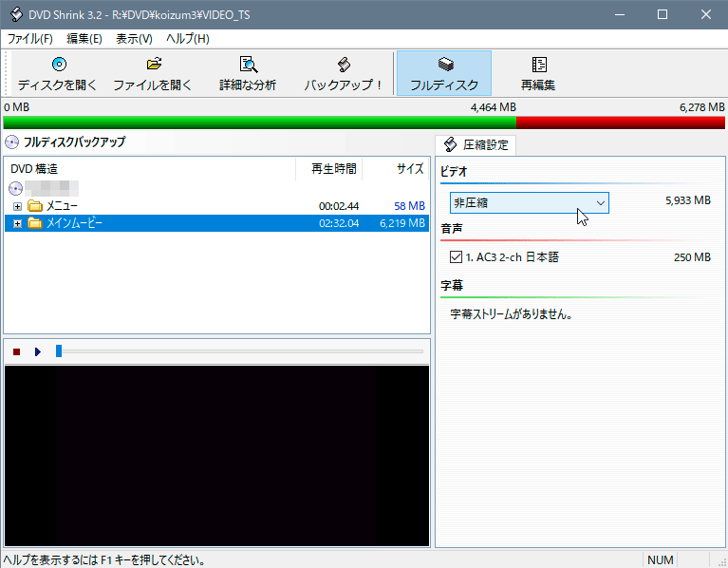728x568 pixels.
Task: Stop the preview playback
Action: point(17,352)
